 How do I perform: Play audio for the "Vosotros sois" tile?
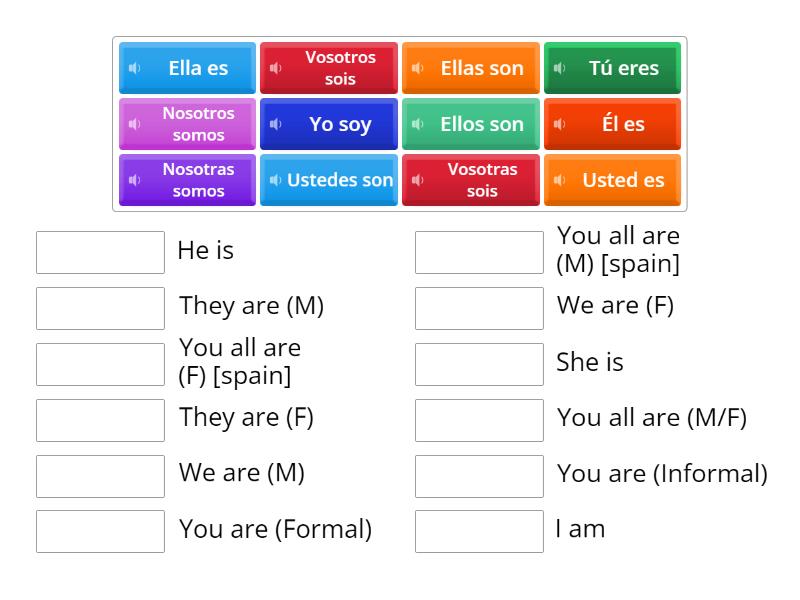point(275,68)
